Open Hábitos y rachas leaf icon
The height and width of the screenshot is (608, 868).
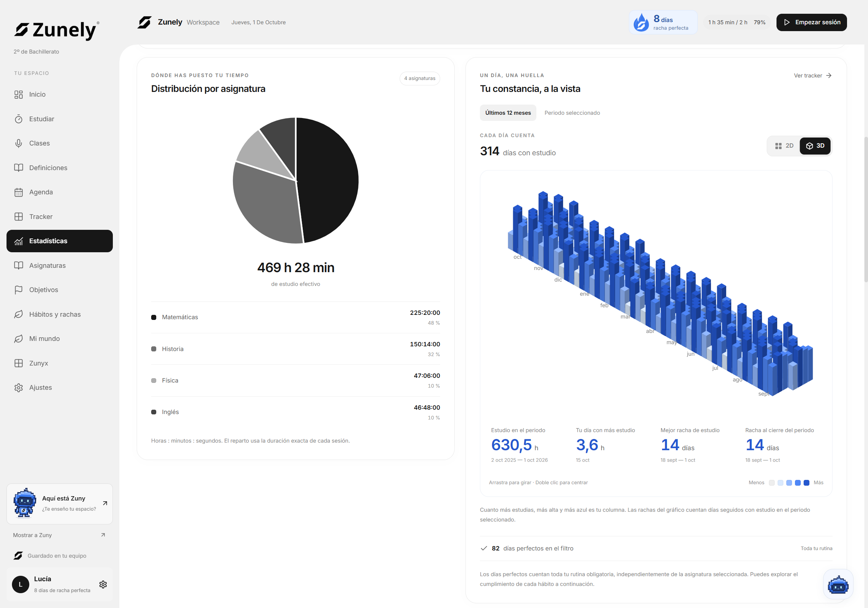point(18,314)
